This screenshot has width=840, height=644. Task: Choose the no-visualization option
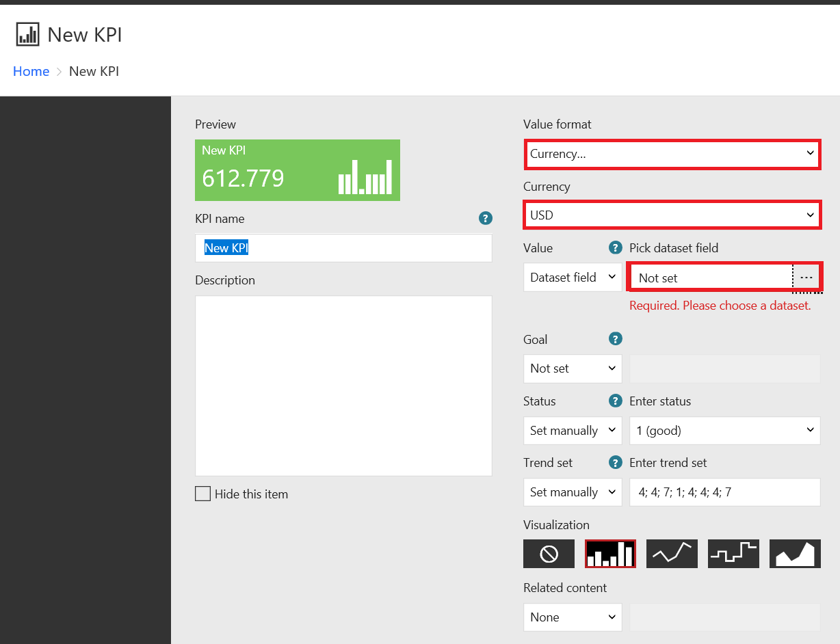coord(549,554)
